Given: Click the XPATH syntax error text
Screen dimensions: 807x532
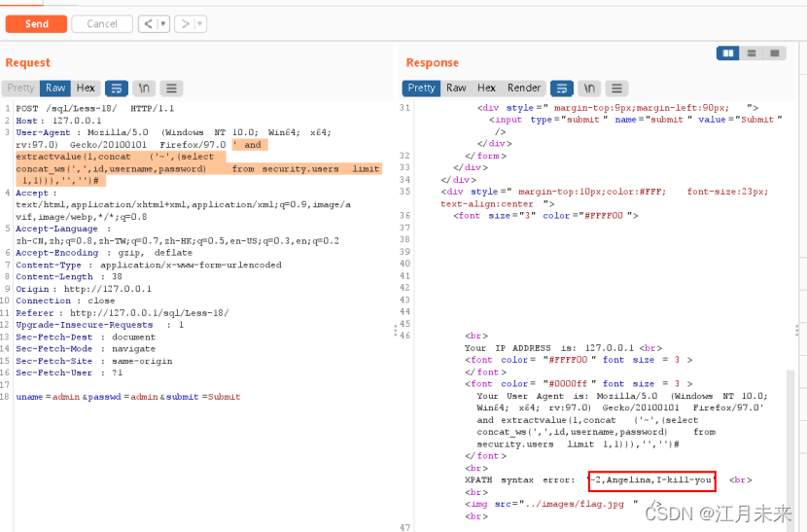Looking at the screenshot, I should 520,480.
